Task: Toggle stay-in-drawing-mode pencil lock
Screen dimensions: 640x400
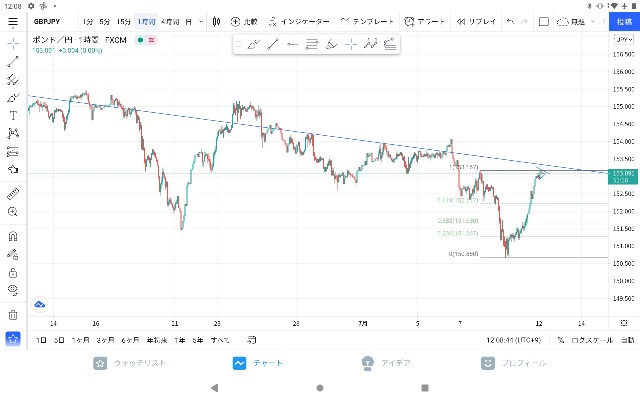Action: (13, 254)
